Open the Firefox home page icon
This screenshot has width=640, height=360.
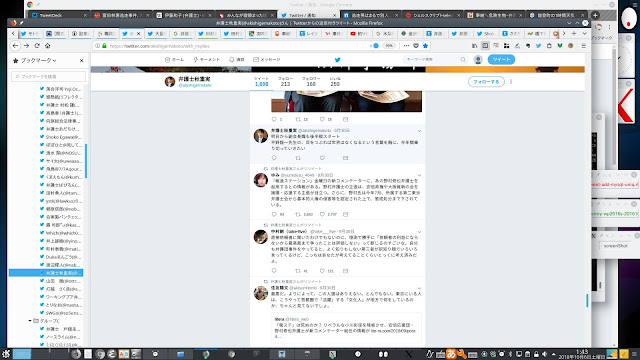pos(47,46)
